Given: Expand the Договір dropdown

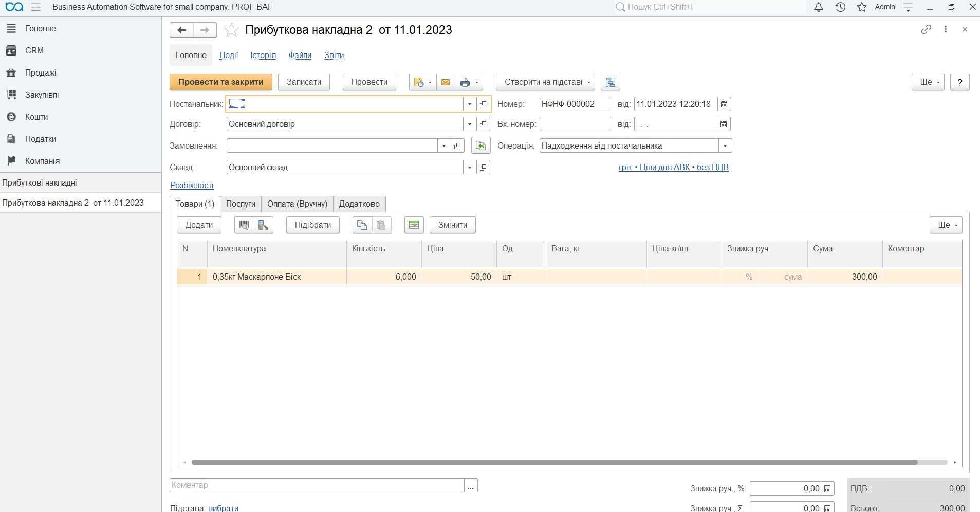Looking at the screenshot, I should pyautogui.click(x=470, y=124).
